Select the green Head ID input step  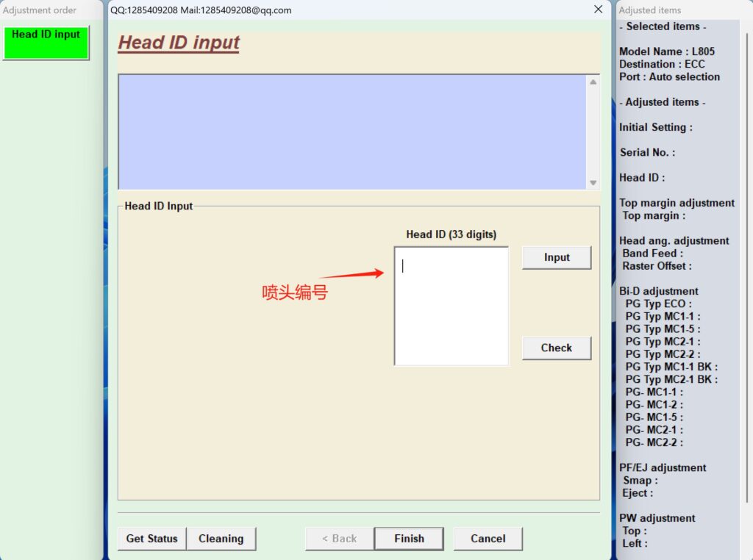tap(46, 43)
